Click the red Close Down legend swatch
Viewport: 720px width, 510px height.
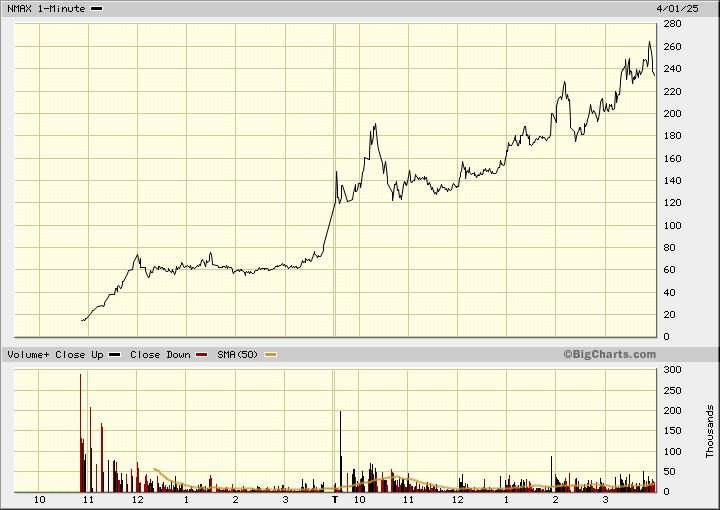202,355
